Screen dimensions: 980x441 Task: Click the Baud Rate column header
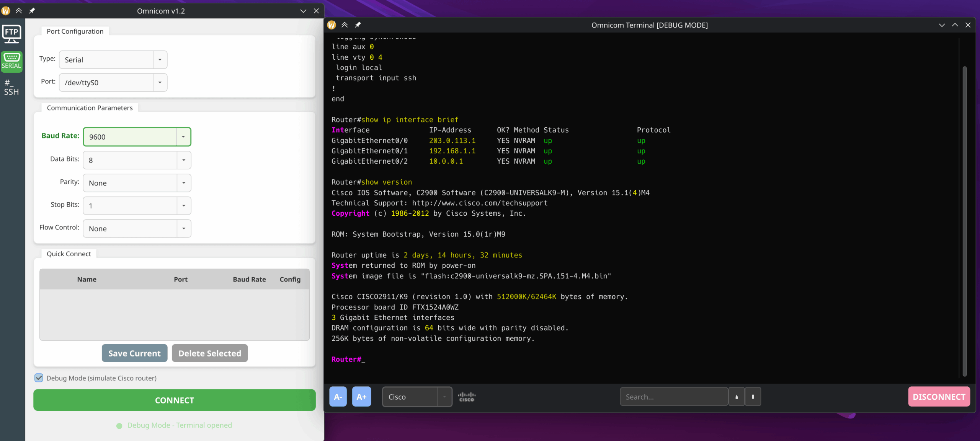tap(249, 279)
